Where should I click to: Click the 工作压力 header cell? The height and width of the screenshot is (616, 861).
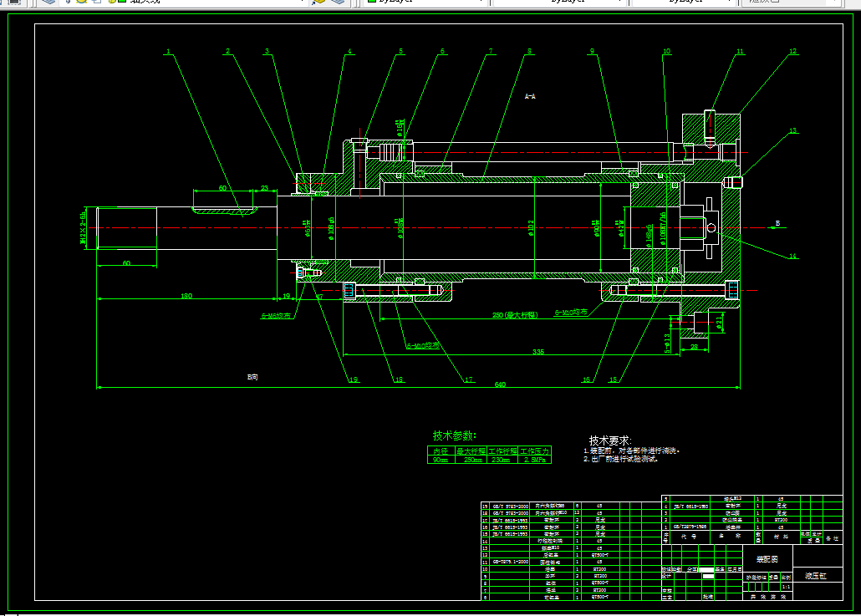[535, 451]
